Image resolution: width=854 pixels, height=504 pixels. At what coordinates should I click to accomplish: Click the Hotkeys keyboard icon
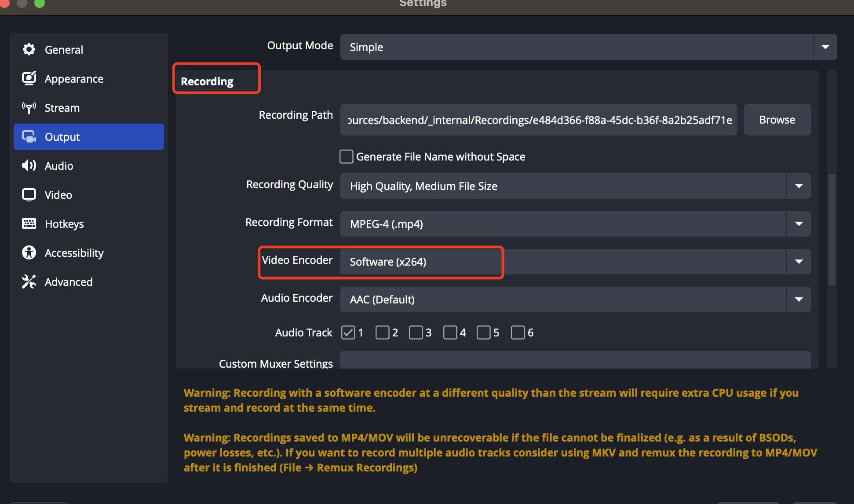29,224
